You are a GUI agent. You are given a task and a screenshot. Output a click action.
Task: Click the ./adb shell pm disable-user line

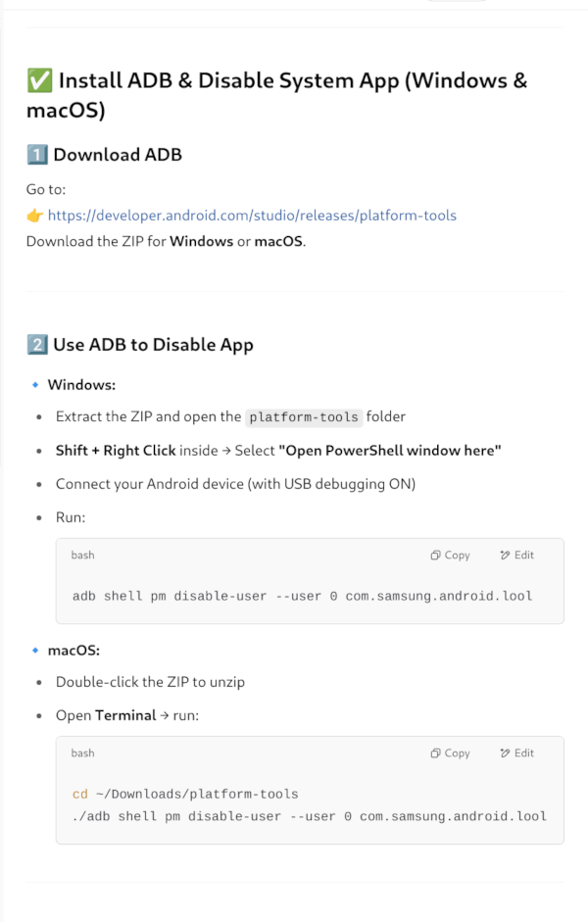[x=310, y=817]
